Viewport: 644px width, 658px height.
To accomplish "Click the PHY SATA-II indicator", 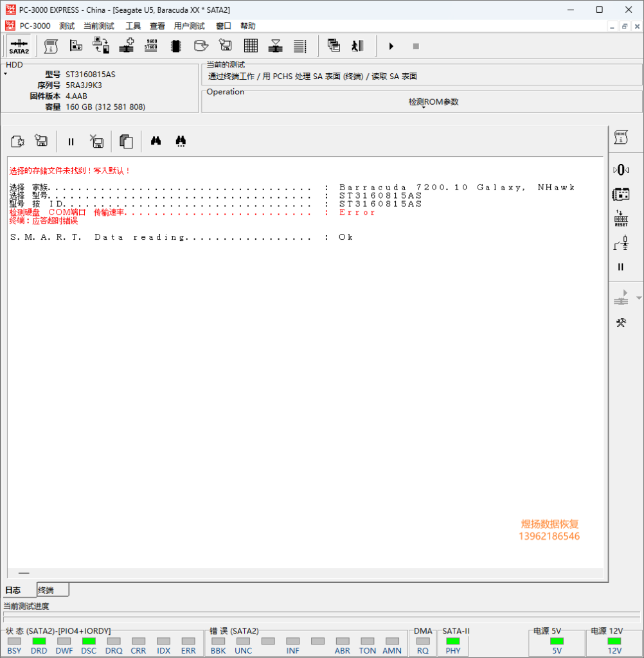I will (452, 641).
